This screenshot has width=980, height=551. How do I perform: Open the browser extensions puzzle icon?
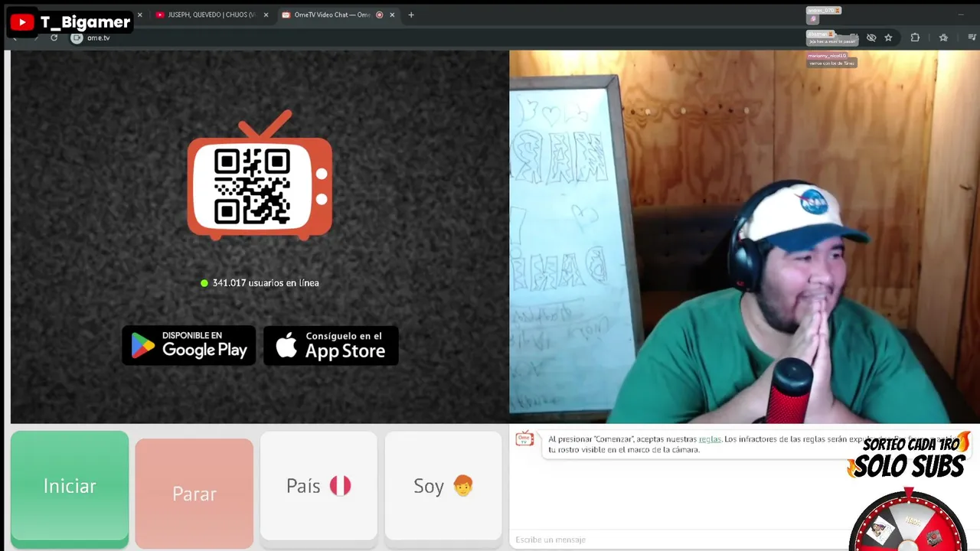(915, 37)
